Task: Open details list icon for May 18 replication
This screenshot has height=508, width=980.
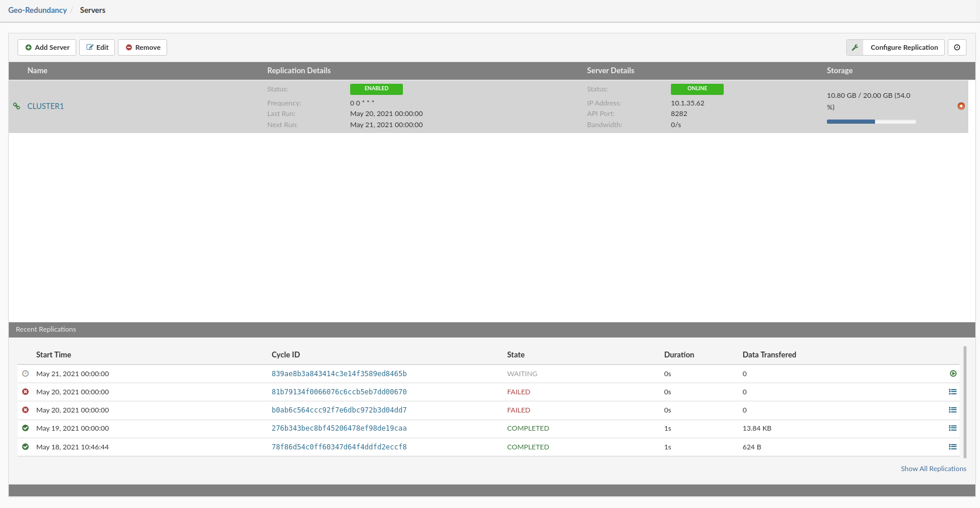Action: click(x=952, y=447)
